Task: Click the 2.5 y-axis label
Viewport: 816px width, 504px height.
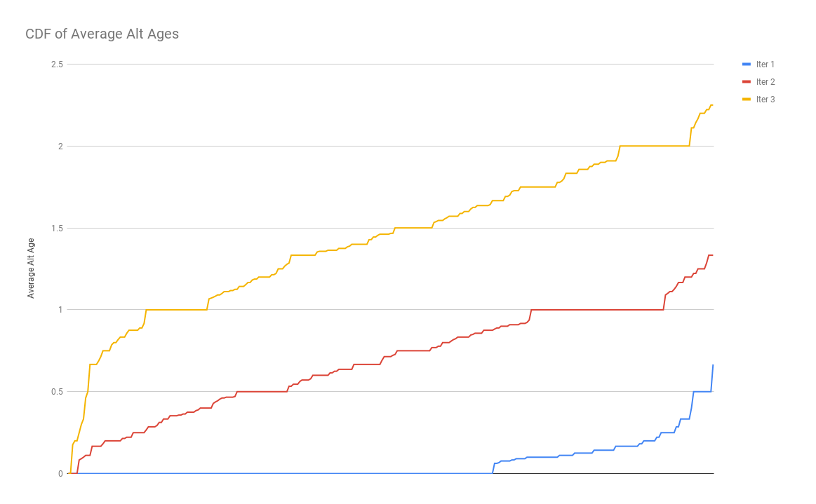Action: click(x=57, y=64)
